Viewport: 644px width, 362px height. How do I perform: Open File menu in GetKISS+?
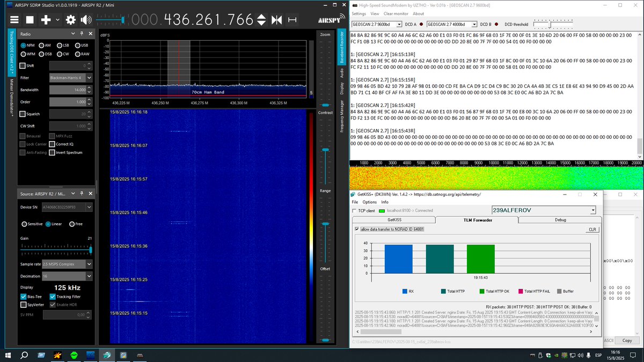point(355,202)
